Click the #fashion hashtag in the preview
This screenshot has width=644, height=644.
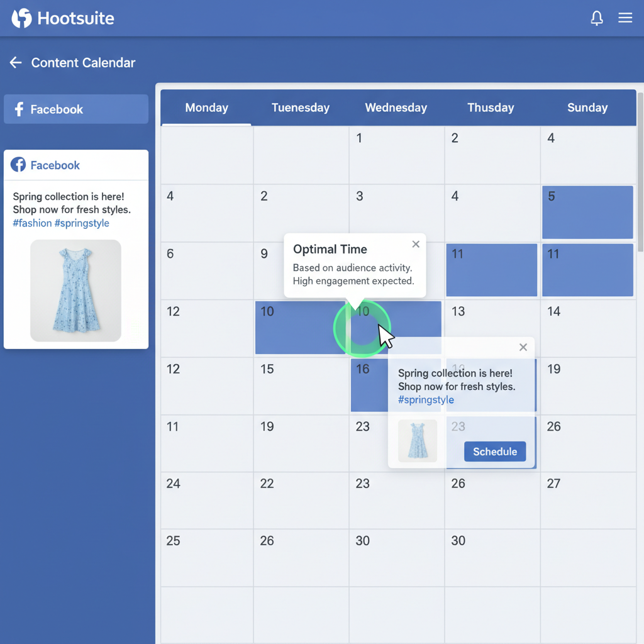pyautogui.click(x=32, y=223)
